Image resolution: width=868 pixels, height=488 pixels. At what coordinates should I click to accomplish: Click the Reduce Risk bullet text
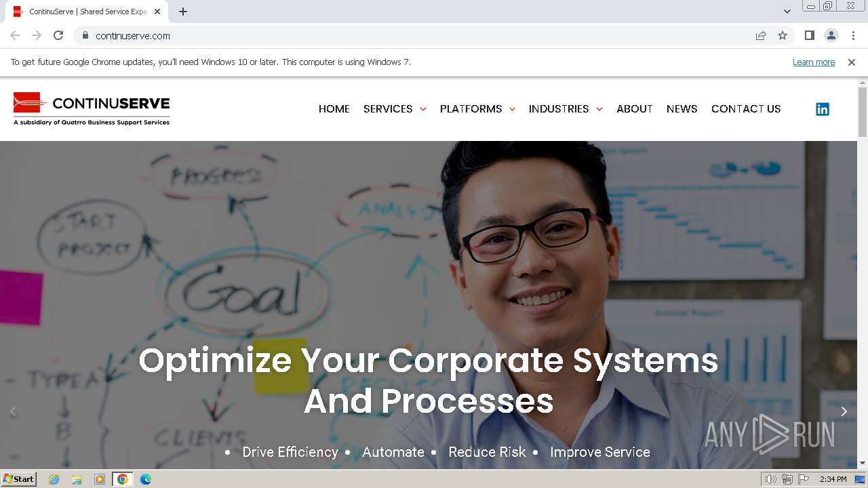(x=487, y=452)
